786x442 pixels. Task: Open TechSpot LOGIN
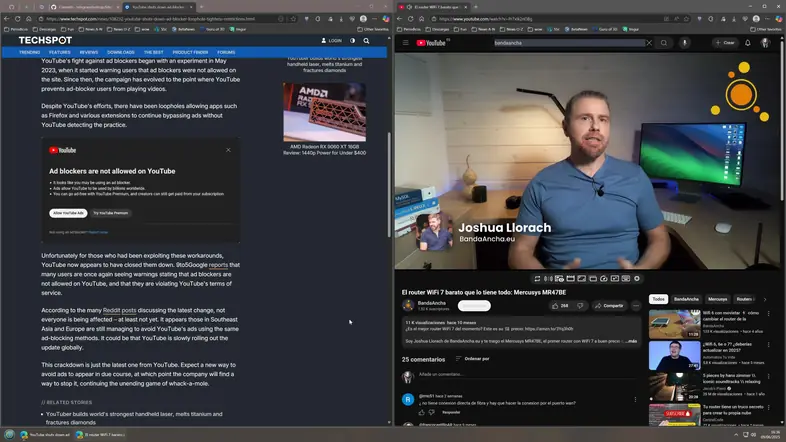[x=331, y=41]
